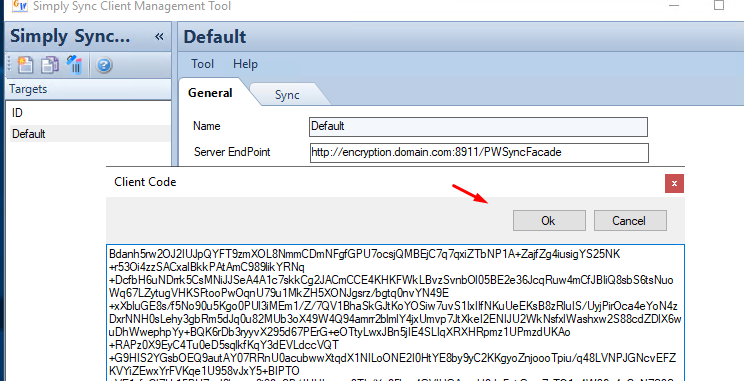Create a new target with the new document icon

coord(25,65)
